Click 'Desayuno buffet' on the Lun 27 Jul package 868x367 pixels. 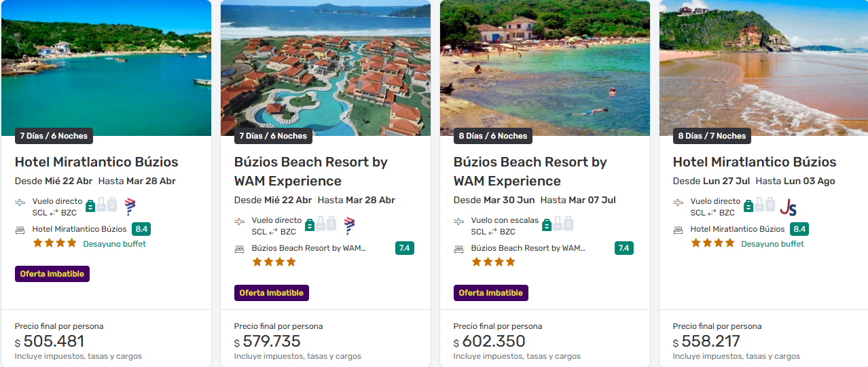tap(772, 244)
